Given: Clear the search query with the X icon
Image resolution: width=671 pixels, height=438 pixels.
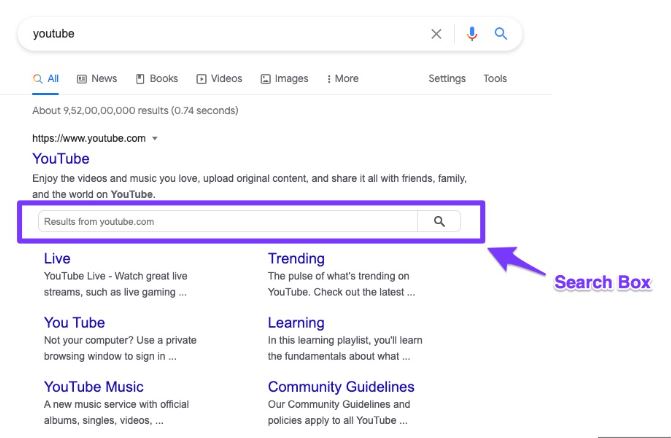Looking at the screenshot, I should point(436,34).
